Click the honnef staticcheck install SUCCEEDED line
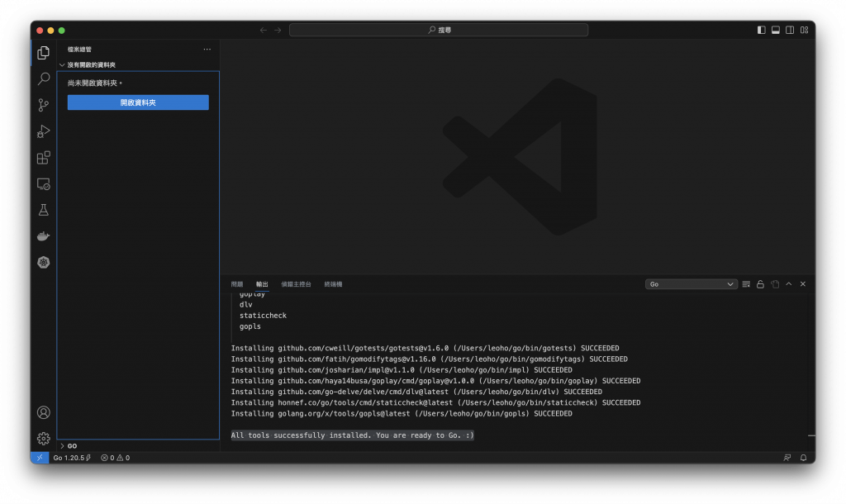This screenshot has height=504, width=846. (x=436, y=402)
